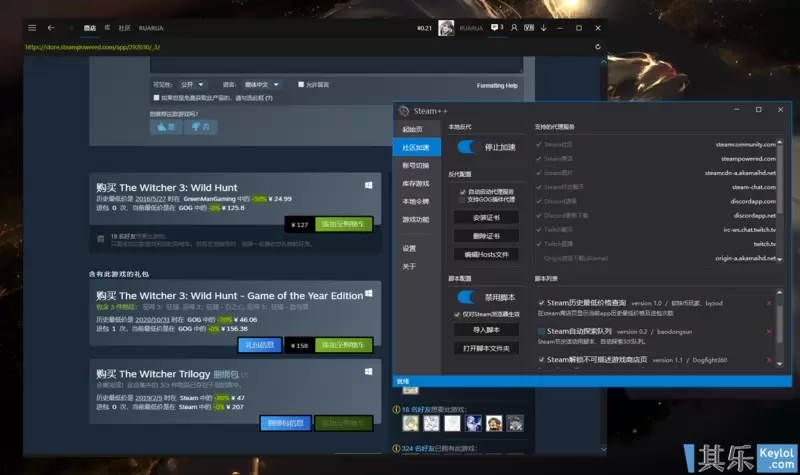This screenshot has height=475, width=800.
Task: Click thumbs up recommend button
Action: [x=166, y=127]
